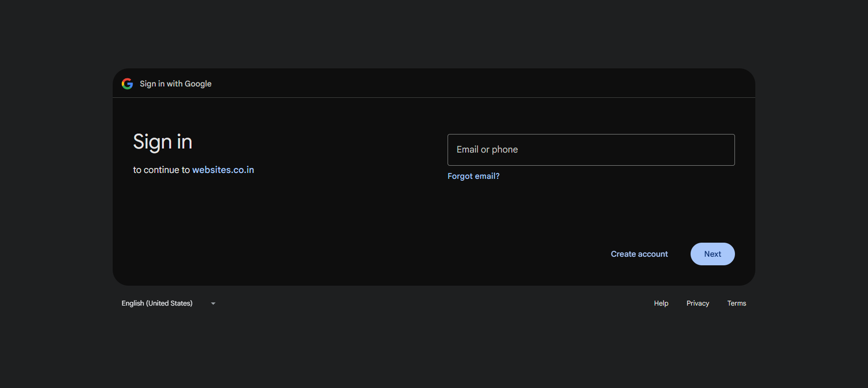
Task: Click the 'to continue to' text
Action: click(x=162, y=170)
